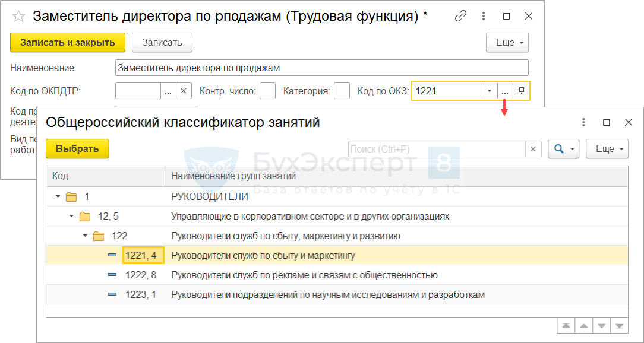Viewport: 644px width, 343px height.
Task: Sort by Код column header
Action: click(106, 176)
